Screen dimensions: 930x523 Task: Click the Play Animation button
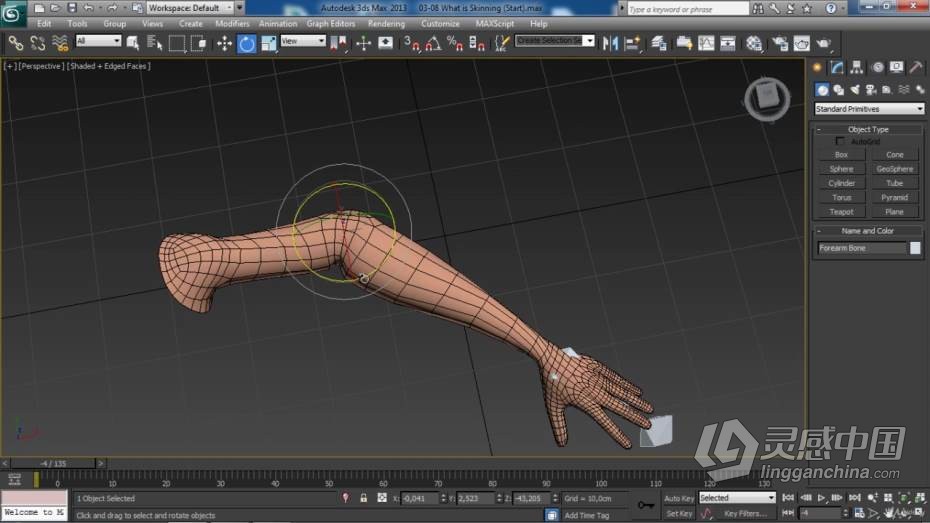[821, 498]
